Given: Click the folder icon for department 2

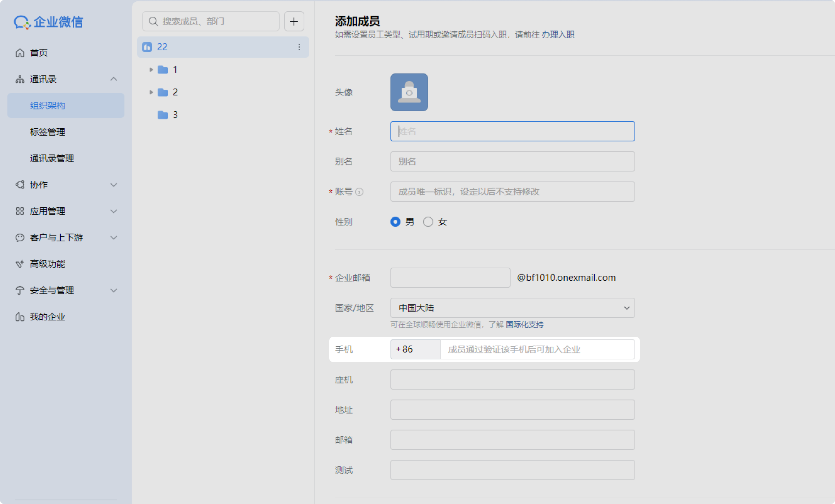Looking at the screenshot, I should click(163, 92).
